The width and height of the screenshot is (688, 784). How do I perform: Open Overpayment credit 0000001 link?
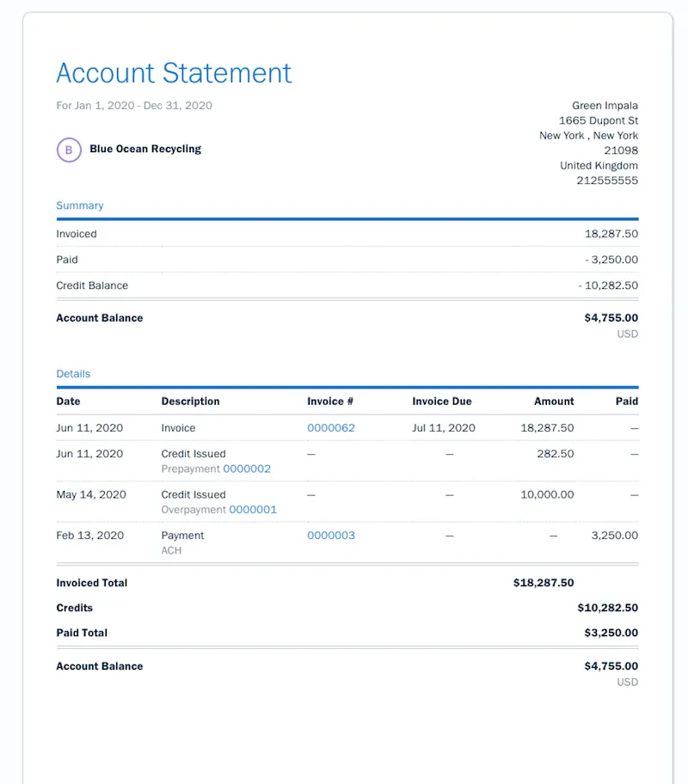[x=253, y=510]
